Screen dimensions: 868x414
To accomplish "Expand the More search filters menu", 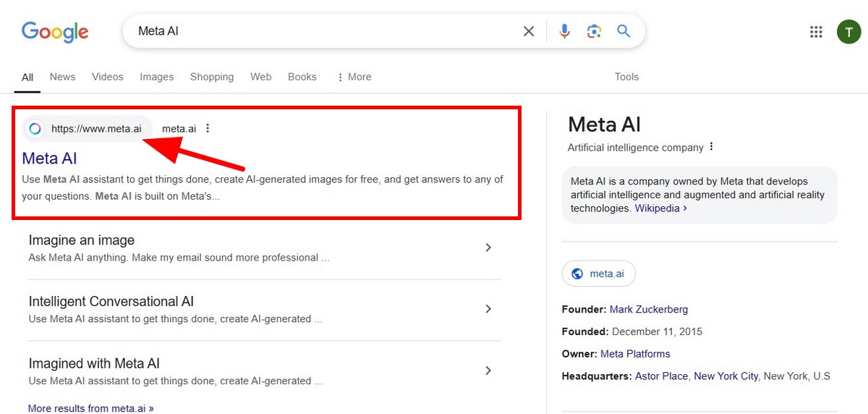I will pos(354,77).
